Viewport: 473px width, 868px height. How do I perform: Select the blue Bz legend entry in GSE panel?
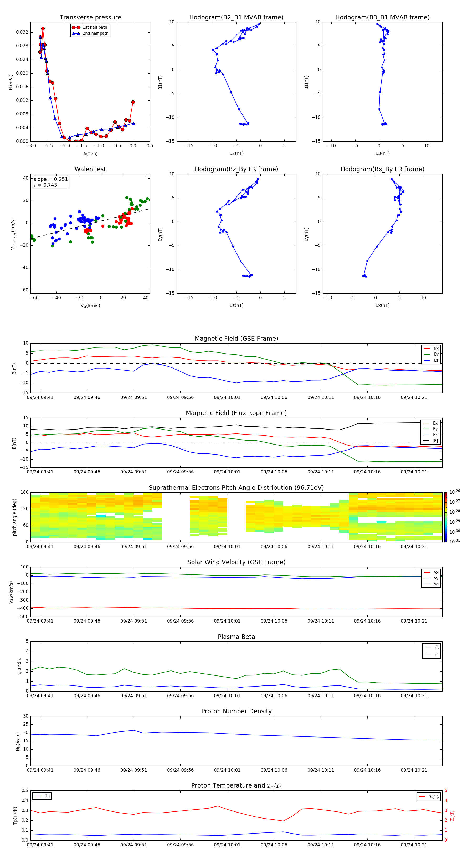point(431,360)
